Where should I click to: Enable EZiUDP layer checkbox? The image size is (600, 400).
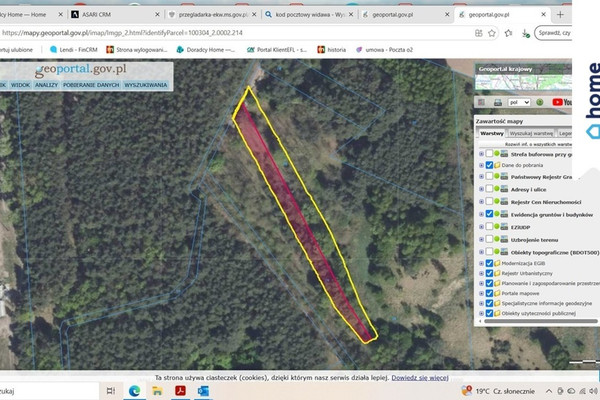point(489,227)
